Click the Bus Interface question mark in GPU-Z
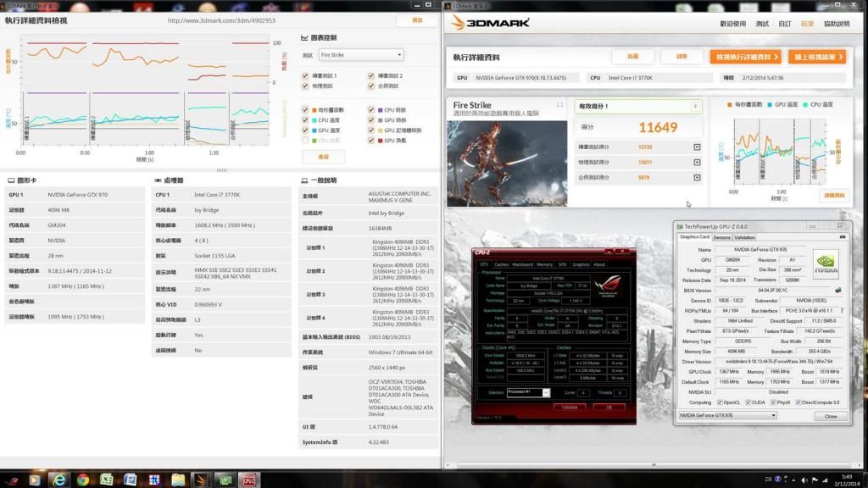The height and width of the screenshot is (488, 868). (x=842, y=310)
